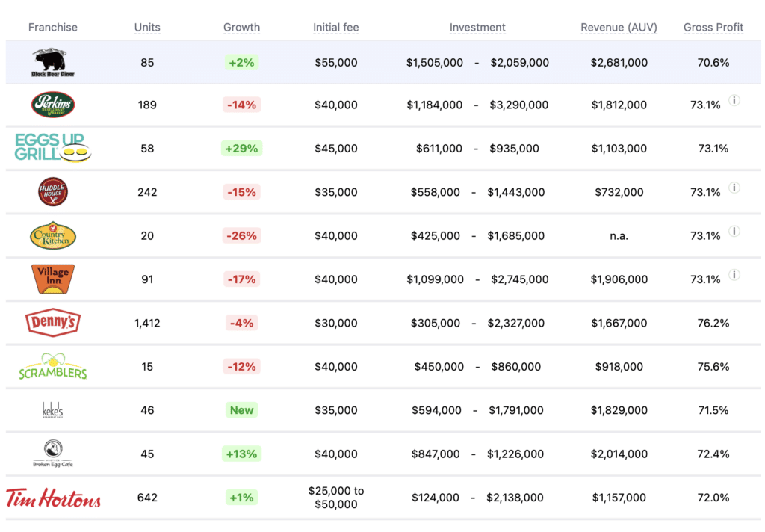Select the Huddle House logo
The image size is (765, 532).
point(53,192)
